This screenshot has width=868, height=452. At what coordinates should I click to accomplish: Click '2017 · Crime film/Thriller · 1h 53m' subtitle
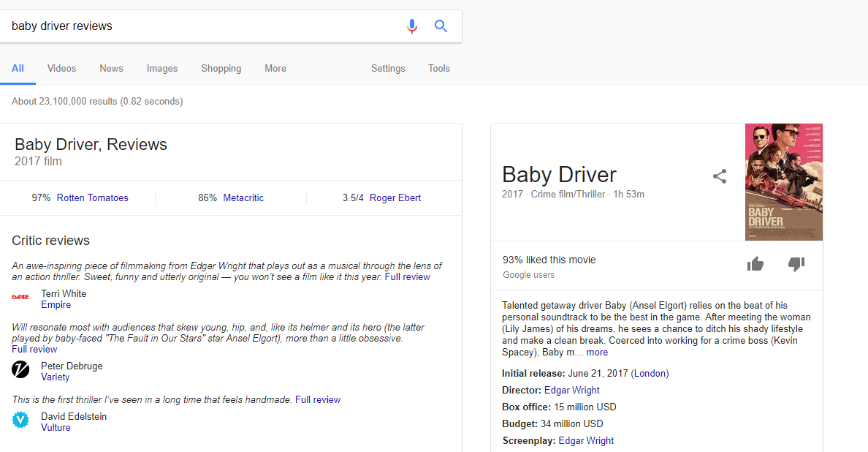tap(573, 195)
